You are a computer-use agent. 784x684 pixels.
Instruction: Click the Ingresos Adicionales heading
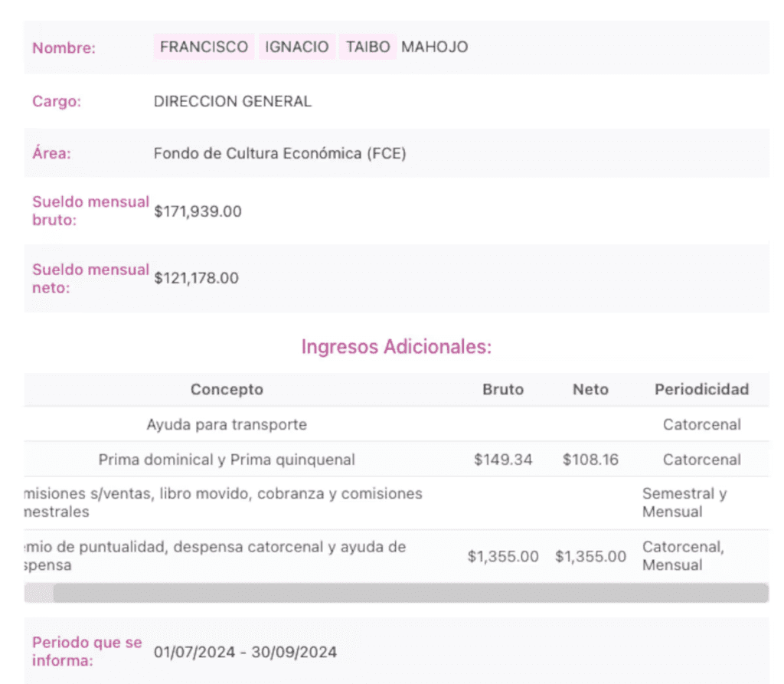[x=396, y=347]
